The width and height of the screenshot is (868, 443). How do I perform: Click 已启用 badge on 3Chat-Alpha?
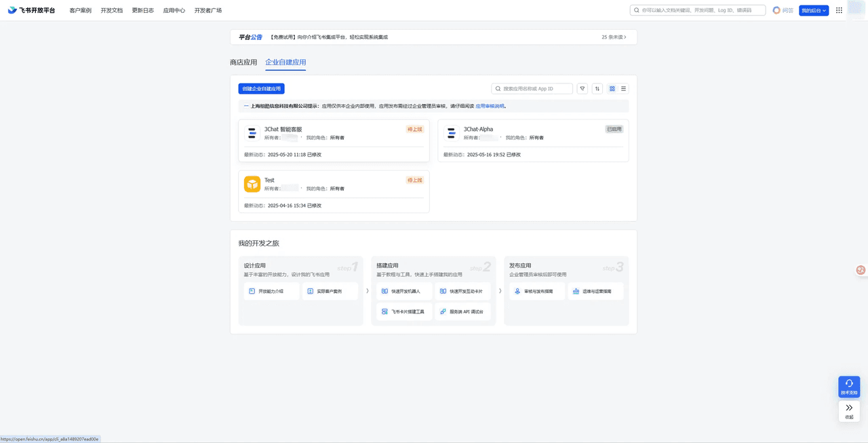[x=614, y=129]
